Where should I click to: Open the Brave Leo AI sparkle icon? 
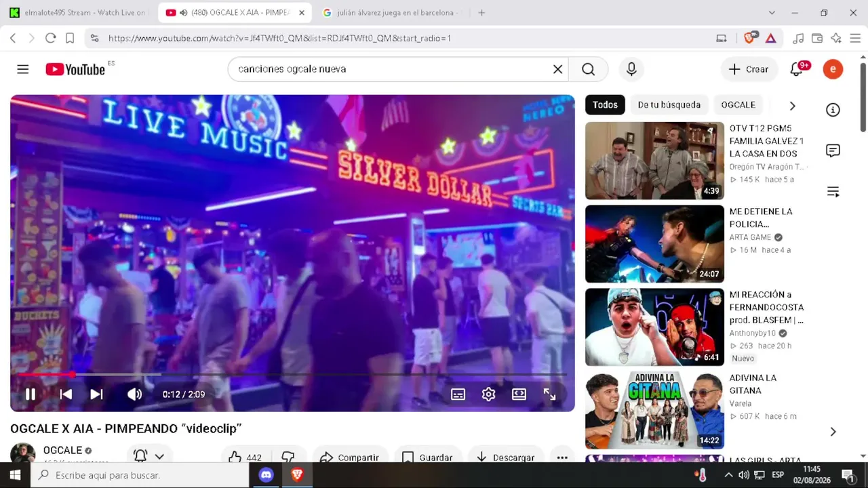pyautogui.click(x=836, y=38)
